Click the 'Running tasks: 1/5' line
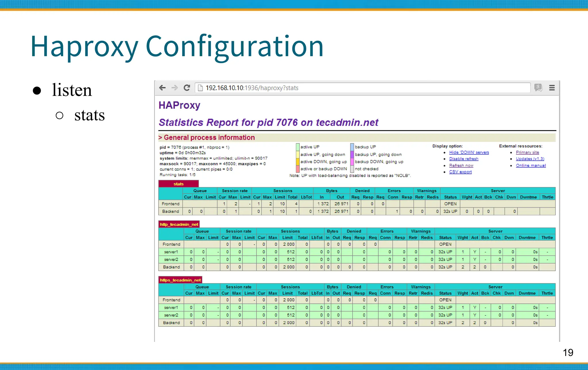 pos(177,175)
